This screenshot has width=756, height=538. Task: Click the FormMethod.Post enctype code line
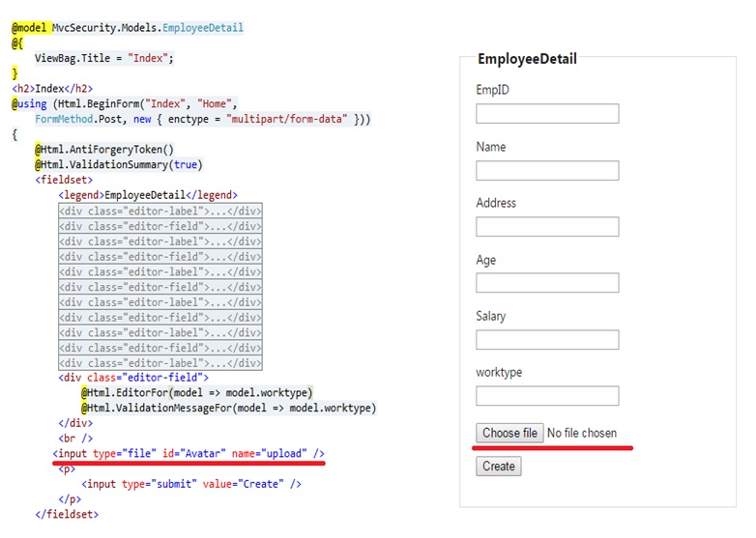pos(202,119)
